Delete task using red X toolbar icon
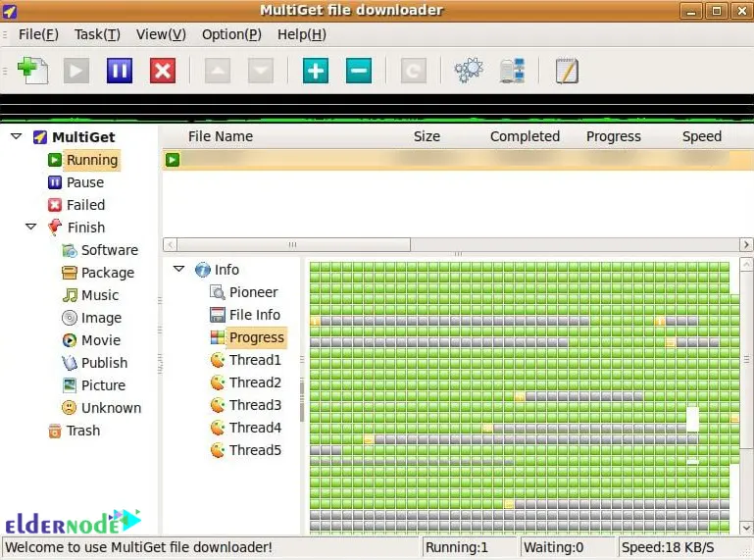 (163, 72)
